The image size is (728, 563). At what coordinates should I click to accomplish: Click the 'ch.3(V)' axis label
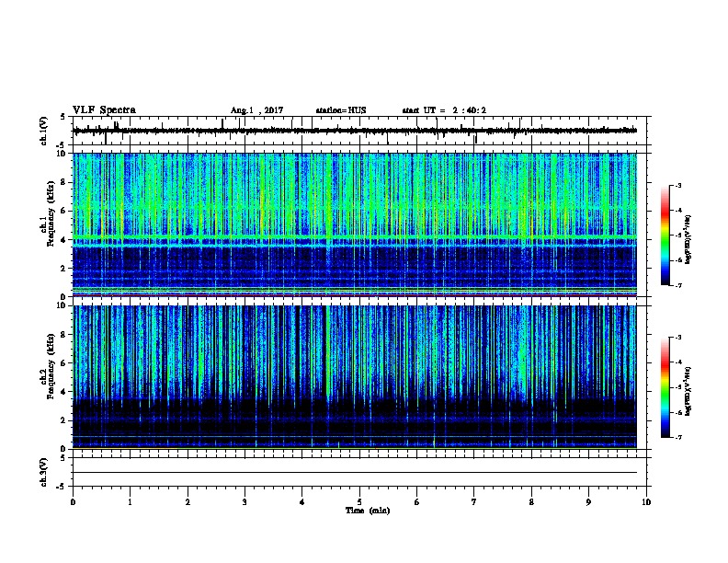tap(44, 472)
